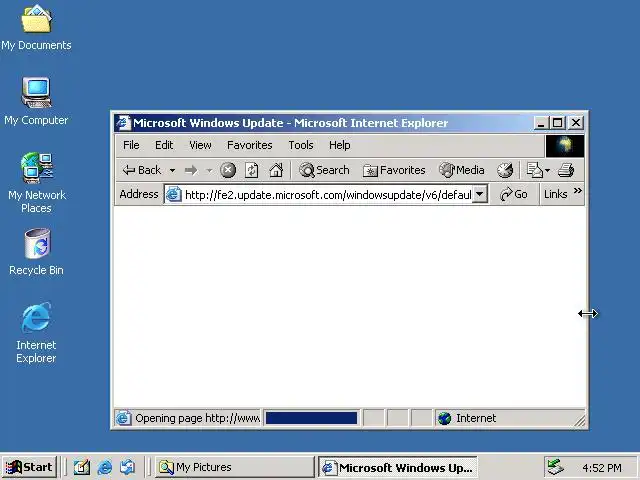The width and height of the screenshot is (640, 480).
Task: Open the Tools menu
Action: point(301,145)
